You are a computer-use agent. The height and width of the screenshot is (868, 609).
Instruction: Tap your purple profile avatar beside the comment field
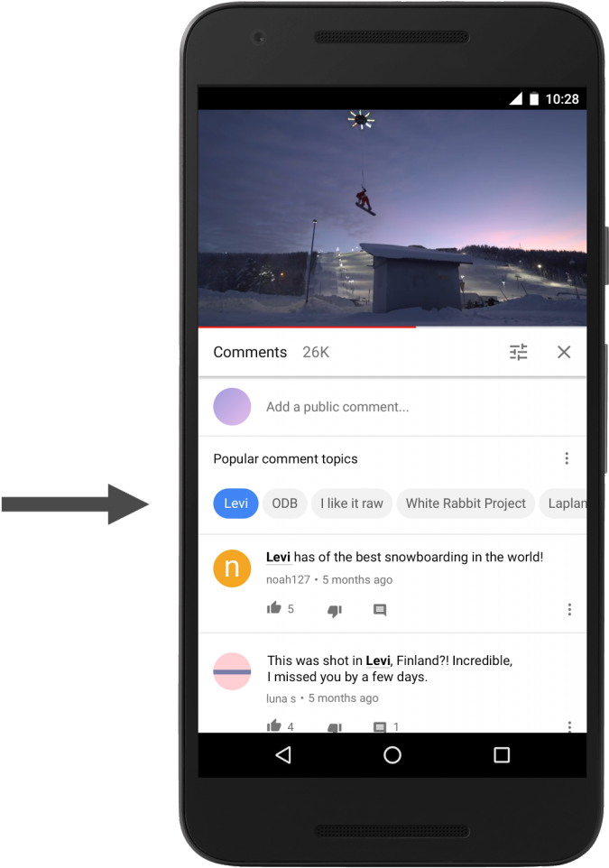tap(232, 406)
